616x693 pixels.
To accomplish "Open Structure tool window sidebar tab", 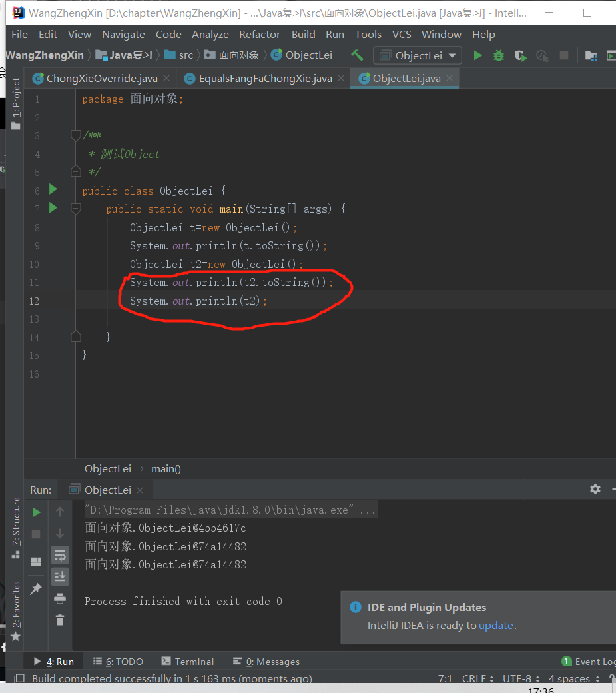I will (x=16, y=528).
